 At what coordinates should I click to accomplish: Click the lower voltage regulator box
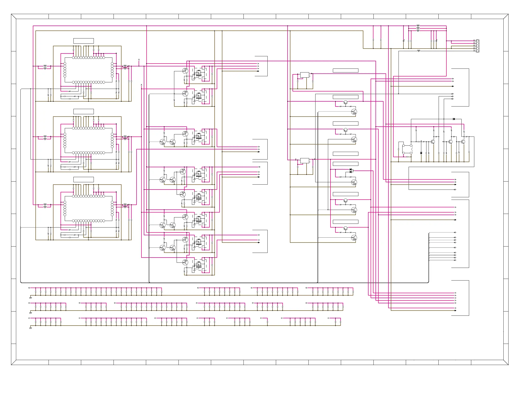point(304,161)
